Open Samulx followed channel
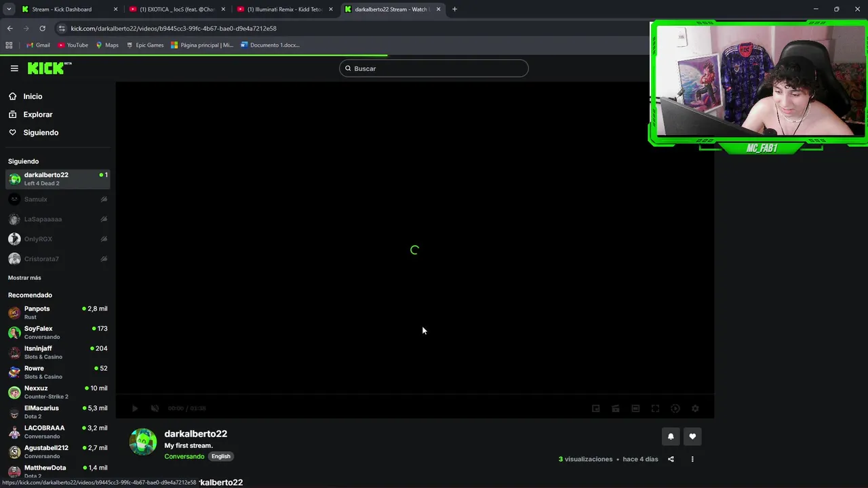This screenshot has width=868, height=488. tap(58, 199)
